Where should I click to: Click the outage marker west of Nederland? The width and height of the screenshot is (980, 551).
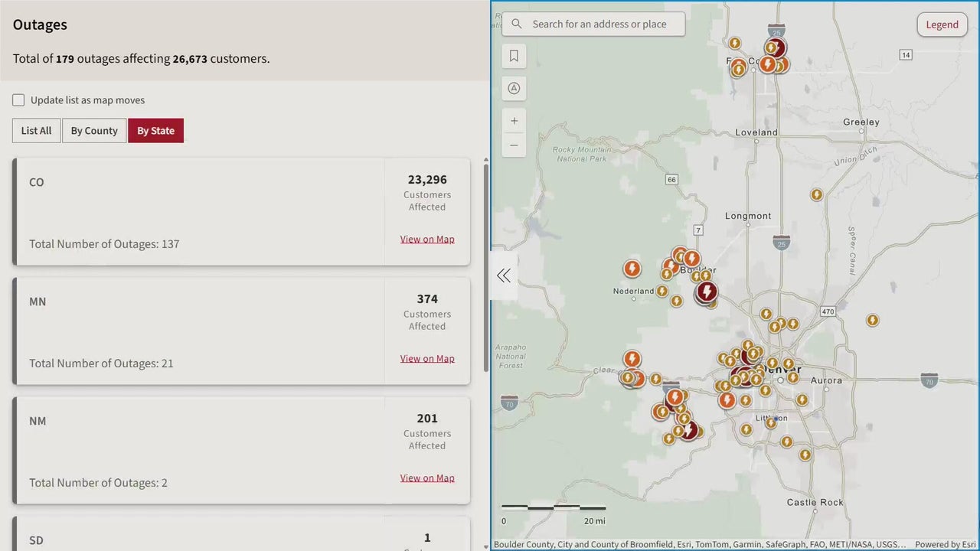(x=632, y=269)
